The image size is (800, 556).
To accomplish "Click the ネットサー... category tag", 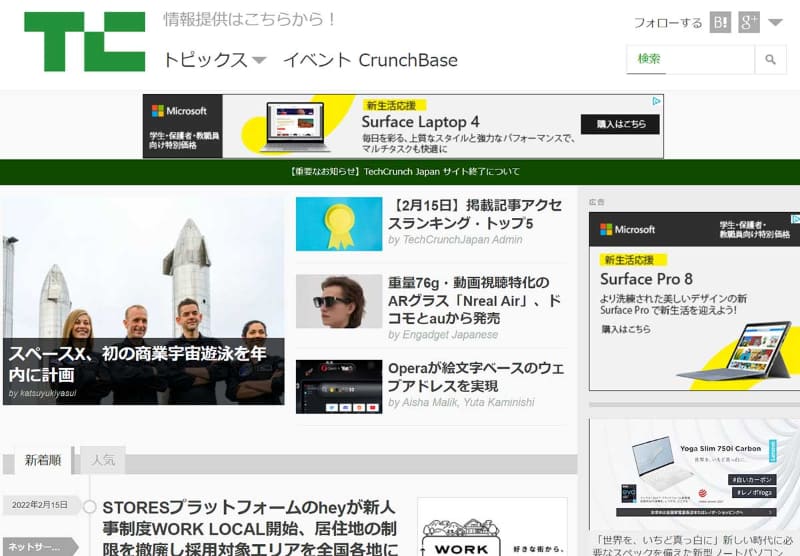I will pyautogui.click(x=38, y=547).
